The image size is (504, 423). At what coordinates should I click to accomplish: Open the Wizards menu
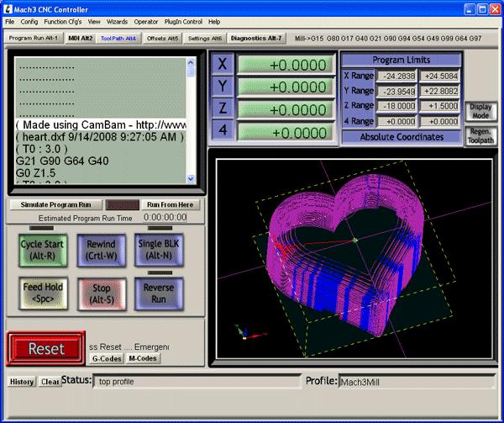[x=117, y=22]
